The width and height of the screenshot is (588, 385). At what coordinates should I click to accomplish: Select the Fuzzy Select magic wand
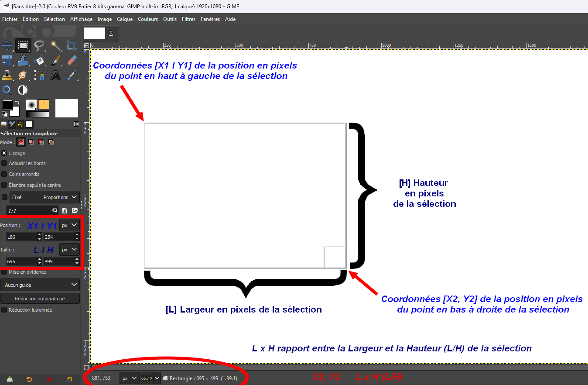(55, 45)
